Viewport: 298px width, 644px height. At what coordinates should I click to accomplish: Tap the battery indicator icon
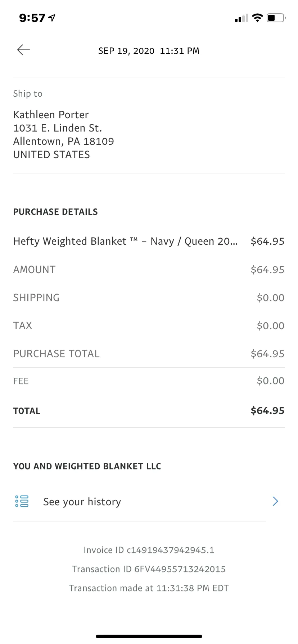pos(276,18)
